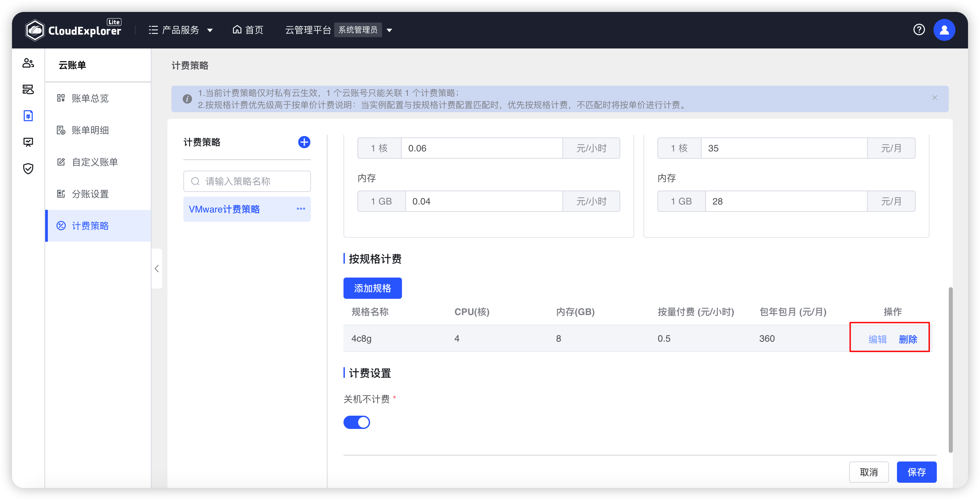Focus the 请输入策略名称 search field
The image size is (980, 500).
(x=247, y=181)
